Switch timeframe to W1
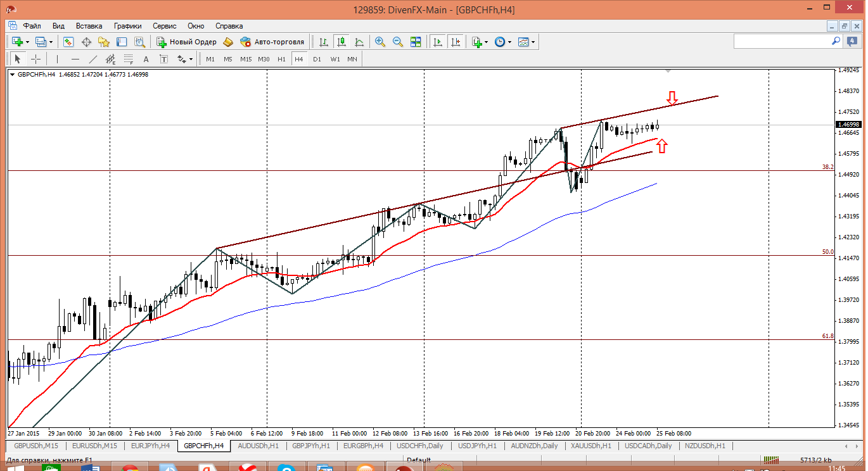 coord(335,59)
